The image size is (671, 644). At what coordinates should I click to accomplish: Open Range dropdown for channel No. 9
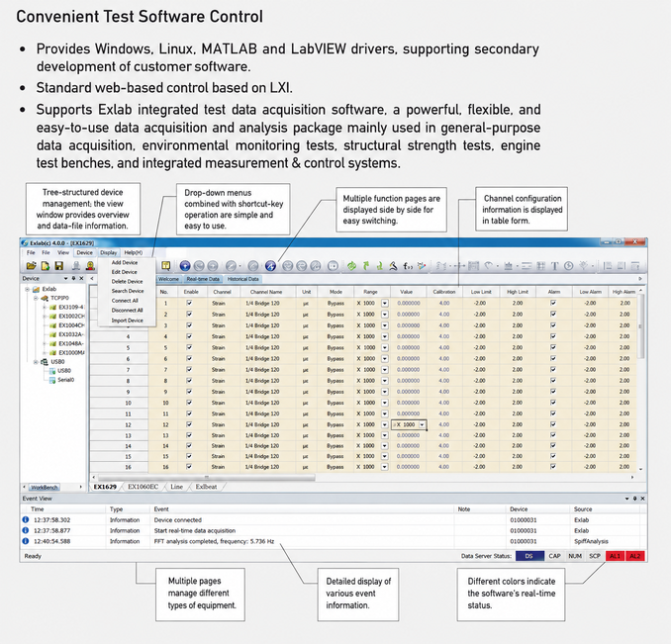(385, 392)
